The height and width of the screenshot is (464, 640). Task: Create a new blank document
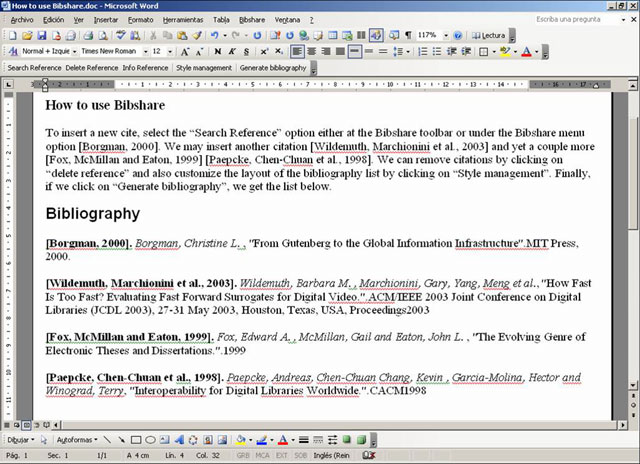[x=13, y=36]
